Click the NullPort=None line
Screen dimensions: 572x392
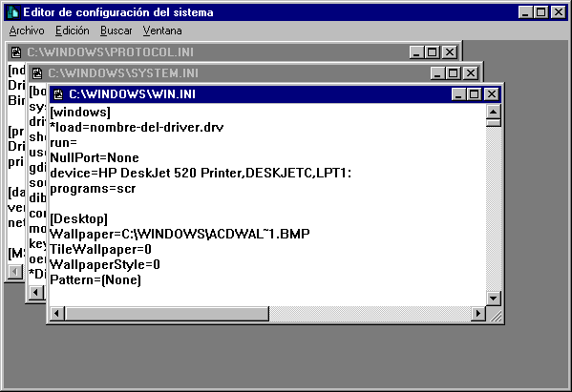pos(95,158)
